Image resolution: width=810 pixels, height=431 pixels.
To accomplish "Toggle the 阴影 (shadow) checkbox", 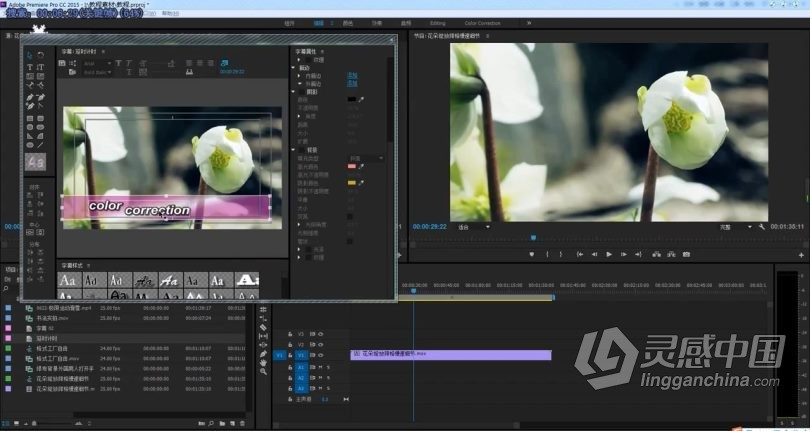I will click(x=302, y=91).
